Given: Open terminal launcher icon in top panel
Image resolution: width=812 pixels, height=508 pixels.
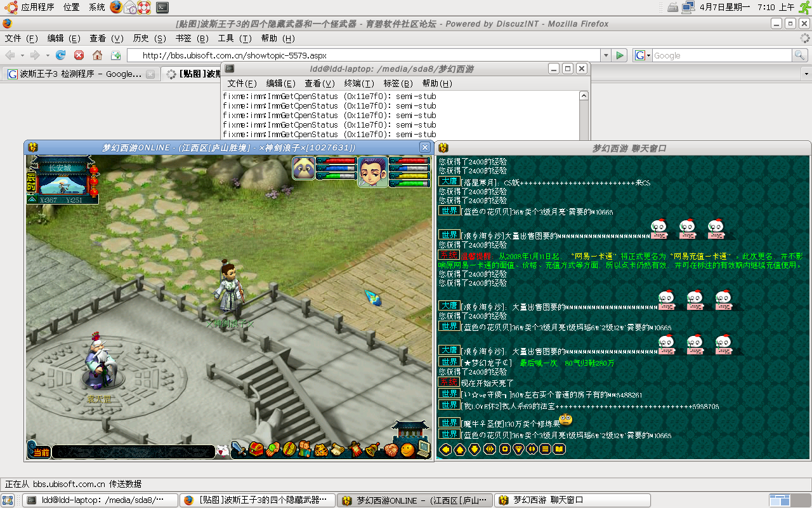Looking at the screenshot, I should 162,8.
